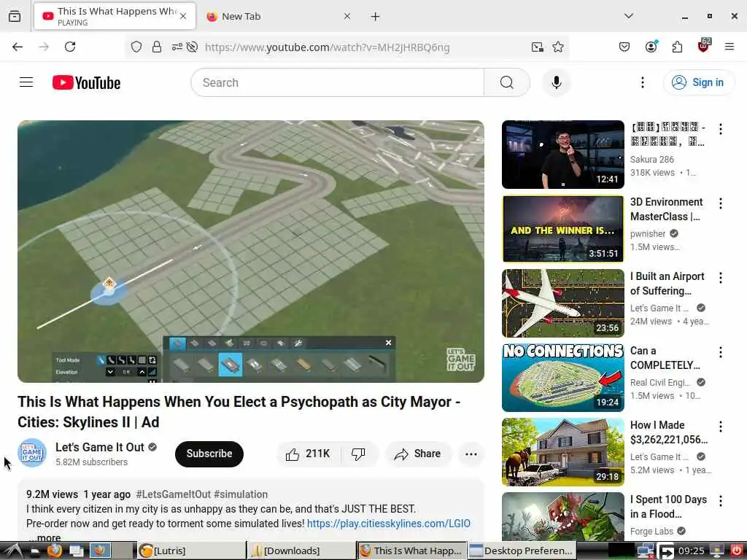This screenshot has height=560, width=747.
Task: Launch Firefox from the taskbar launcher
Action: 54,551
